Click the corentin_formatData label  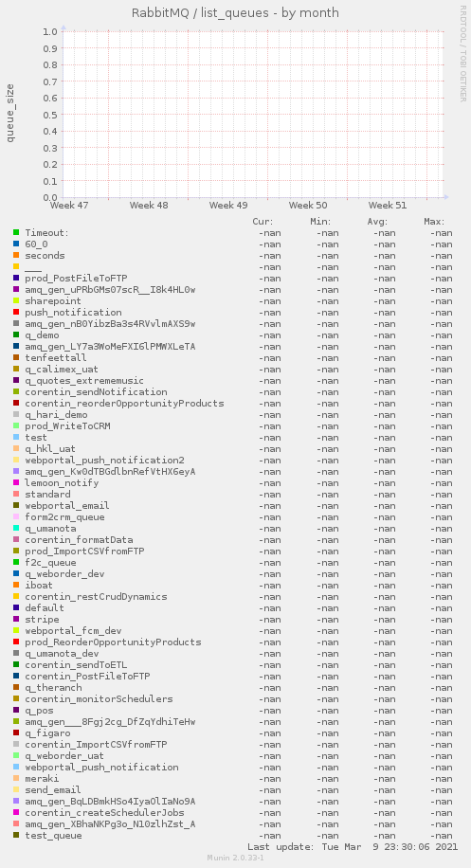click(x=79, y=540)
